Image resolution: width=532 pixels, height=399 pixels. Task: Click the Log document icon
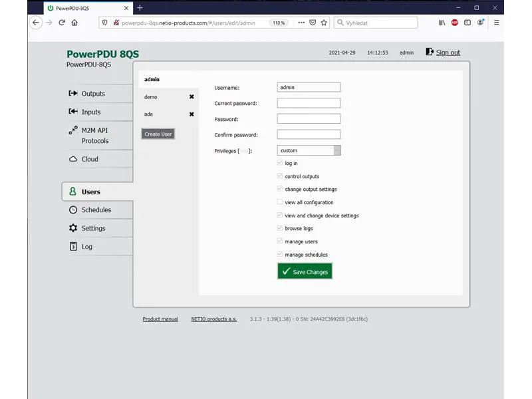click(73, 246)
